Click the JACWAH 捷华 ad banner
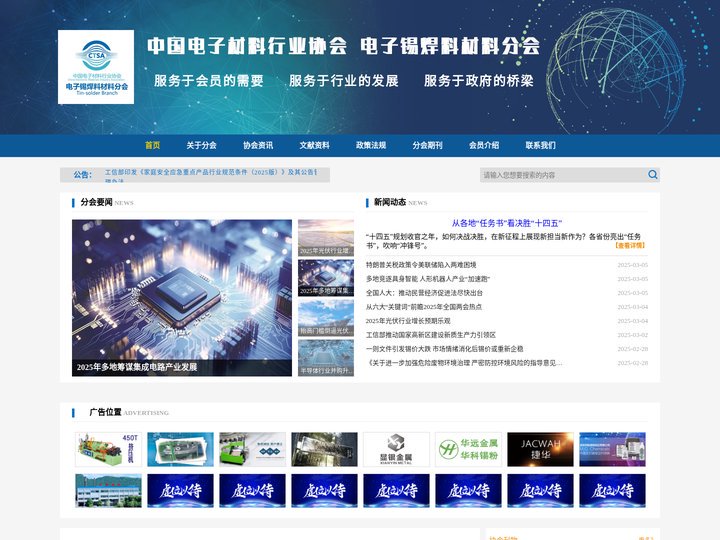 (540, 449)
